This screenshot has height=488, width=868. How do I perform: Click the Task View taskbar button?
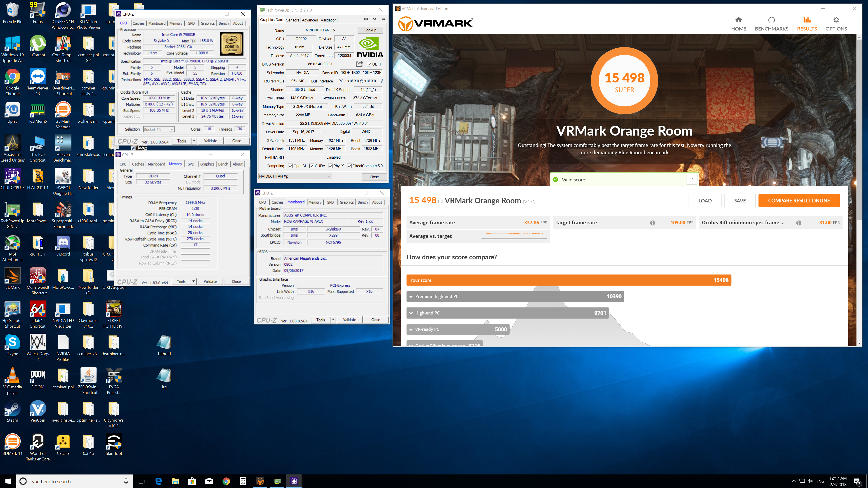141,481
